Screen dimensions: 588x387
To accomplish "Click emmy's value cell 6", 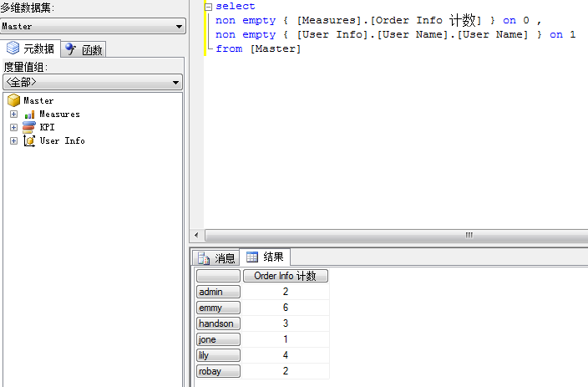I will coord(286,308).
